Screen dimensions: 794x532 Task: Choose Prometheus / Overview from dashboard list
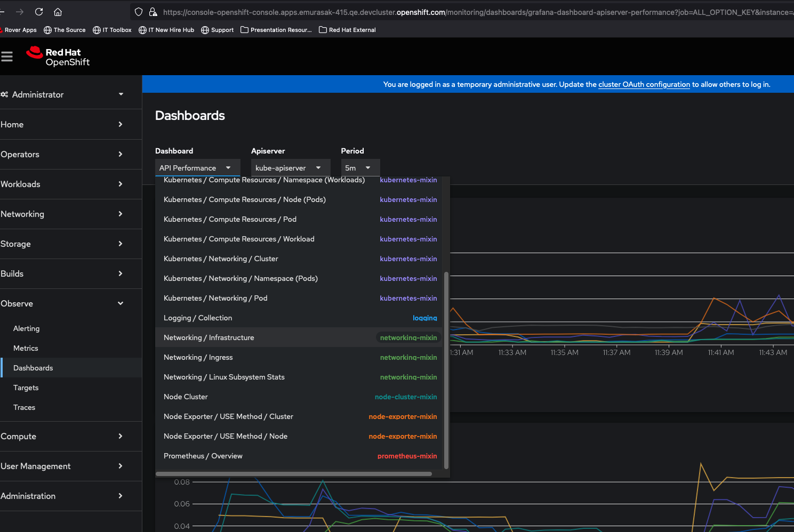[x=203, y=456]
